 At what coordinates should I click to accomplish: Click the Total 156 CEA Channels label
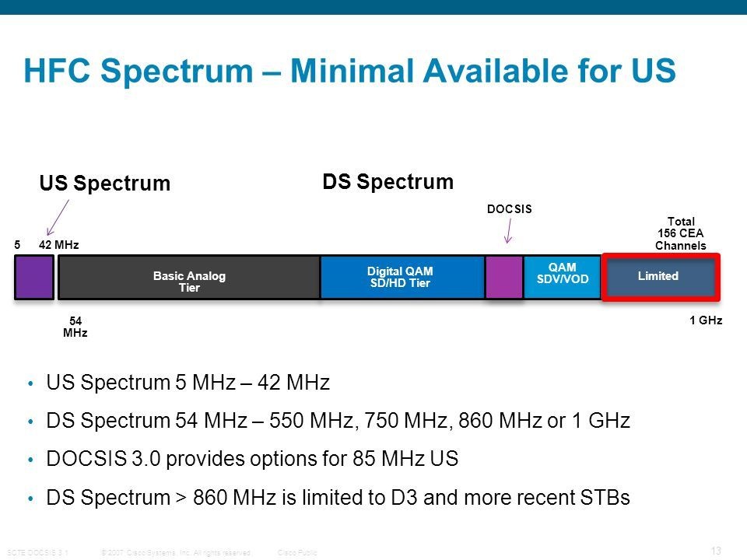[x=680, y=233]
